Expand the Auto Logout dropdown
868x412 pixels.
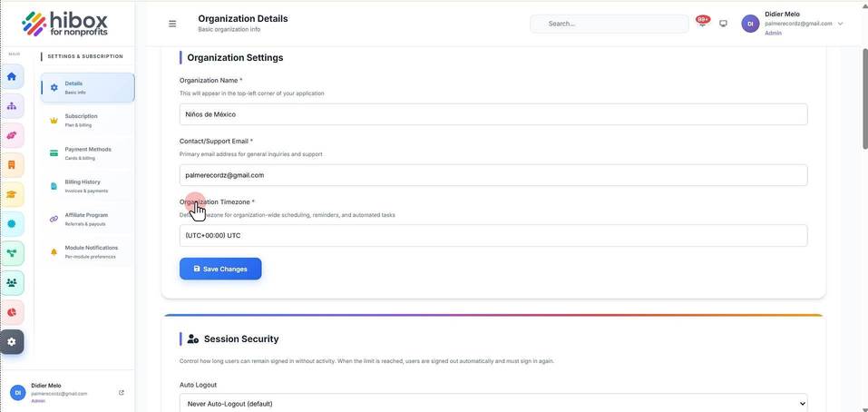[493, 404]
